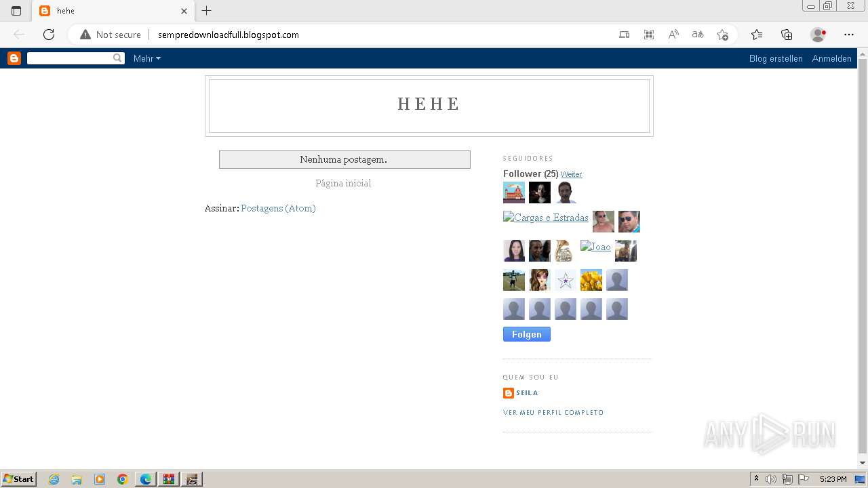Viewport: 868px width, 488px height.
Task: Open the Read aloud icon
Action: [x=673, y=35]
